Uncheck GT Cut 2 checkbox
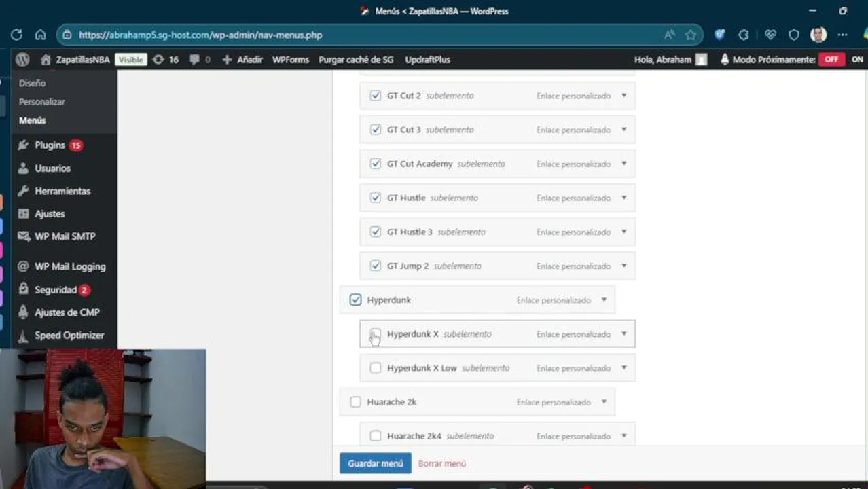 tap(376, 96)
